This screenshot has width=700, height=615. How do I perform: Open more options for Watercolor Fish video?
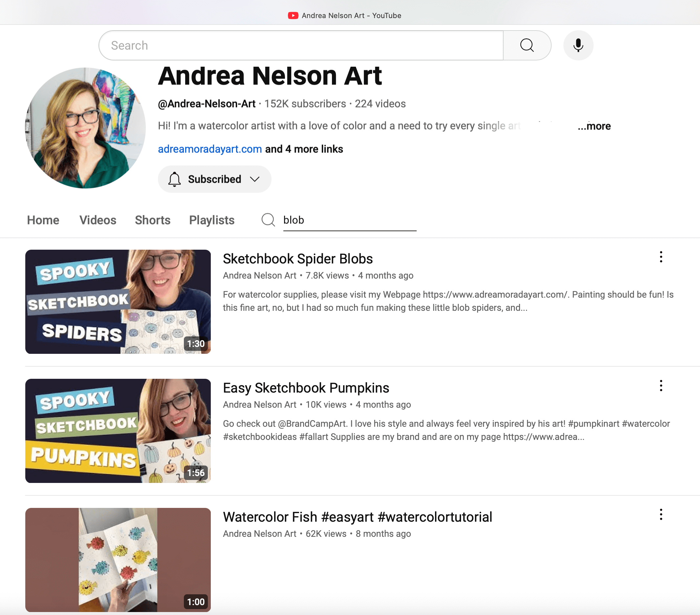(x=661, y=514)
